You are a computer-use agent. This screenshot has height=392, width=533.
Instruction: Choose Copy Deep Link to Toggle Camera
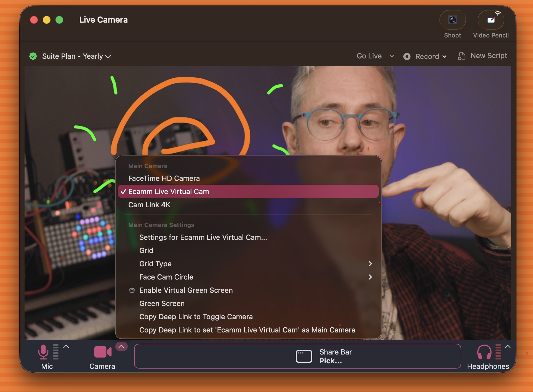tap(248, 317)
